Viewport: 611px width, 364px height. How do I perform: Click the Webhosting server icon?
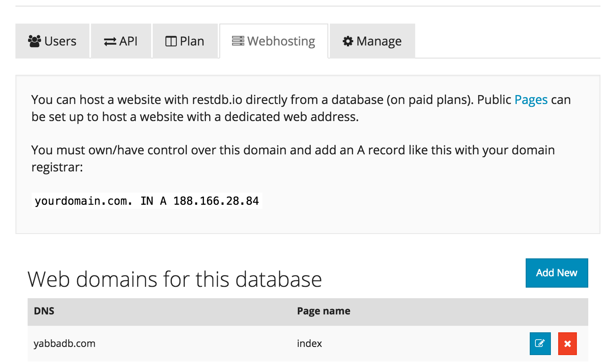[238, 41]
